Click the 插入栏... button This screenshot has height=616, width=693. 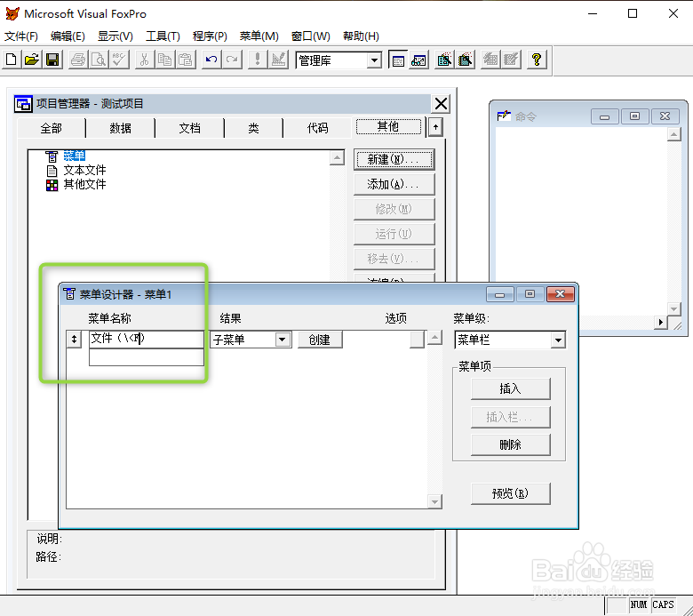tap(511, 417)
